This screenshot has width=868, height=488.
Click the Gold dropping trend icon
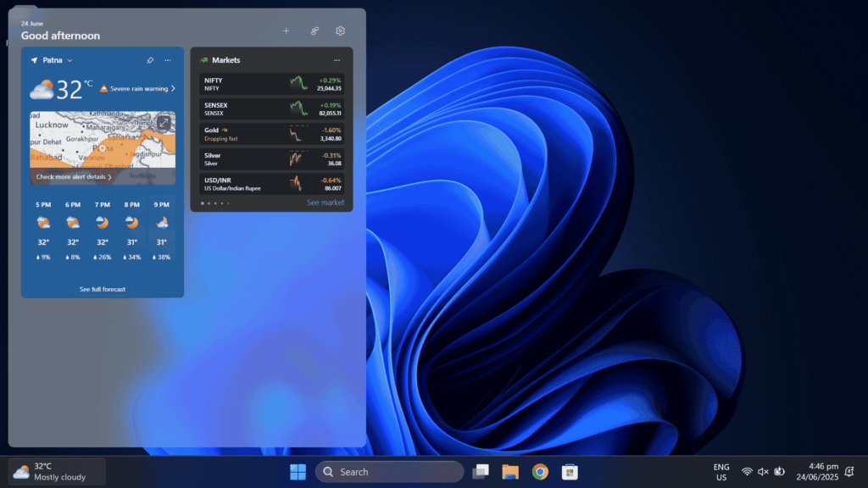coord(225,130)
